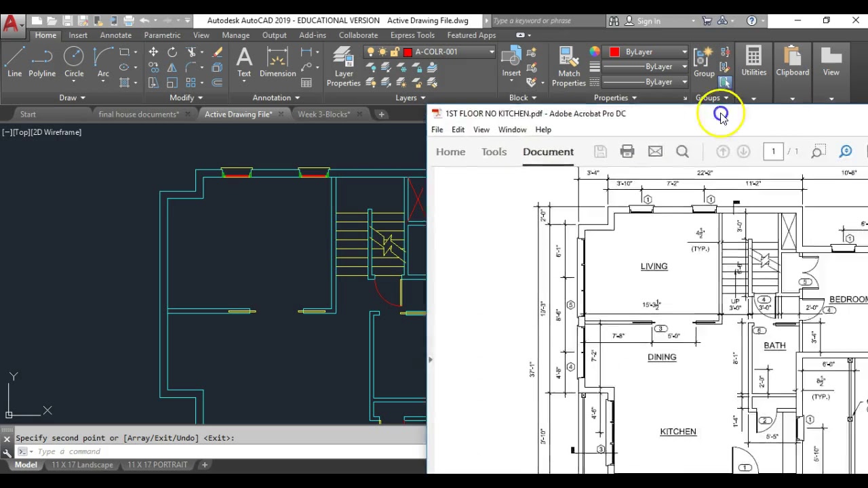This screenshot has width=868, height=488.
Task: Select the Ellipse tool
Action: coord(124,67)
